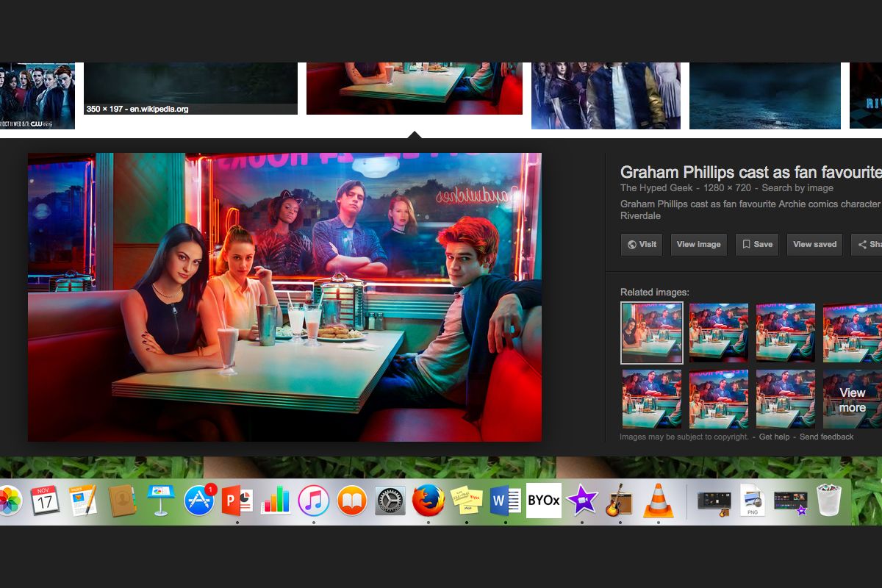Launch iMovie from the Dock

[582, 501]
